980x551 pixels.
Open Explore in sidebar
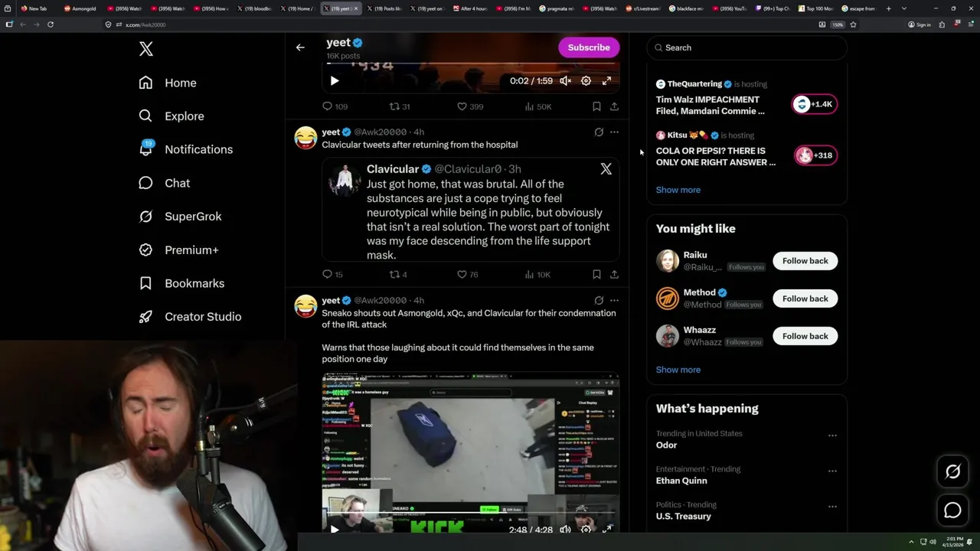tap(171, 116)
